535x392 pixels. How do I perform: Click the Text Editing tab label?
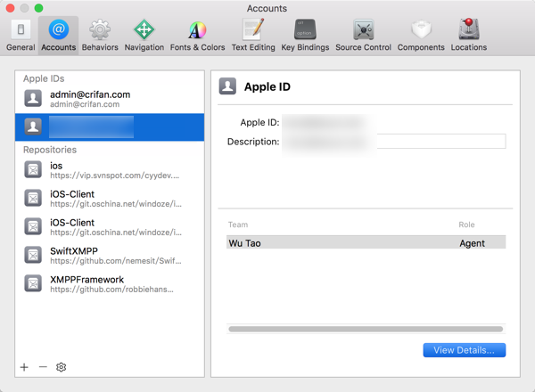click(x=253, y=47)
